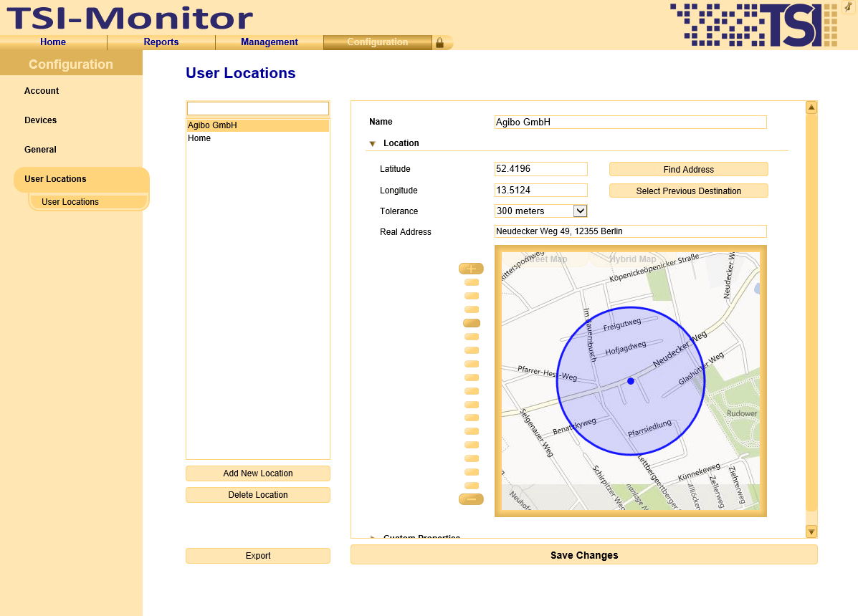Click the Pfarrsiedlung label on map
Screen dimensions: 858x616
click(x=649, y=428)
